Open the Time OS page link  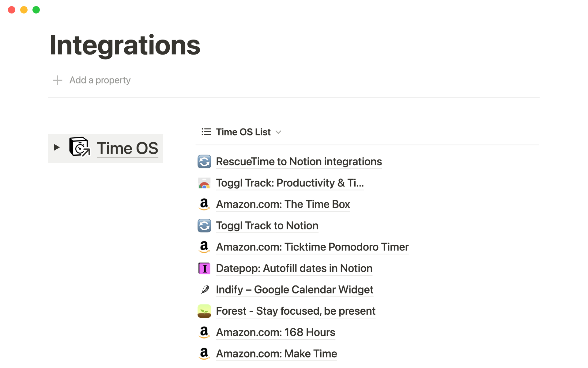click(x=127, y=148)
